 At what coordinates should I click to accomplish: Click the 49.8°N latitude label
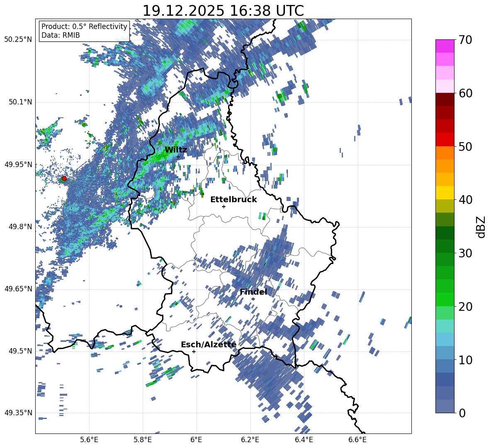20,227
